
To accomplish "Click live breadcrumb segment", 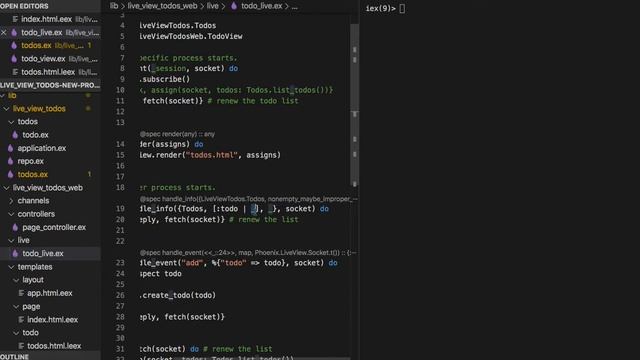I will click(213, 6).
